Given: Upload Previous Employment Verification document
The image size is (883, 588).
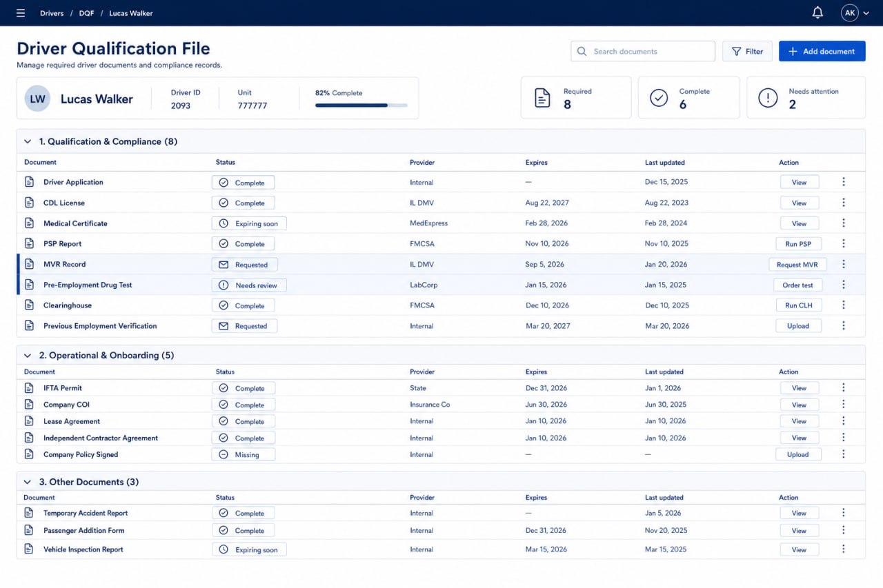Looking at the screenshot, I should point(799,326).
